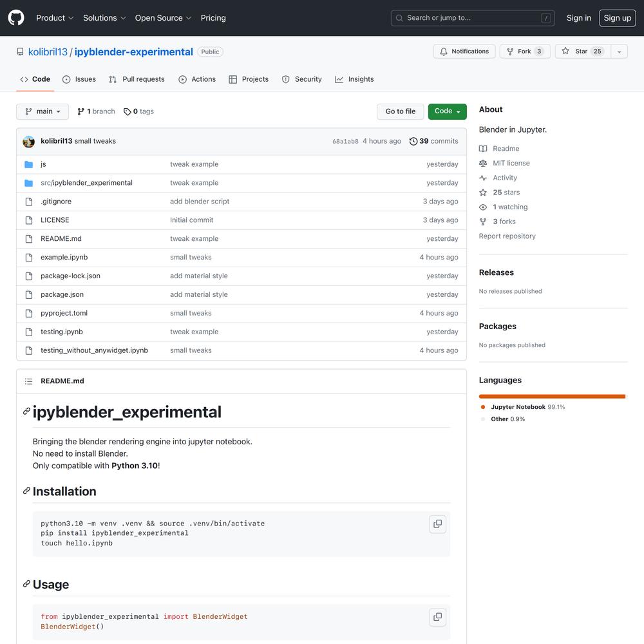Click the README.md file icon in file list
Image resolution: width=644 pixels, height=644 pixels.
[x=29, y=239]
